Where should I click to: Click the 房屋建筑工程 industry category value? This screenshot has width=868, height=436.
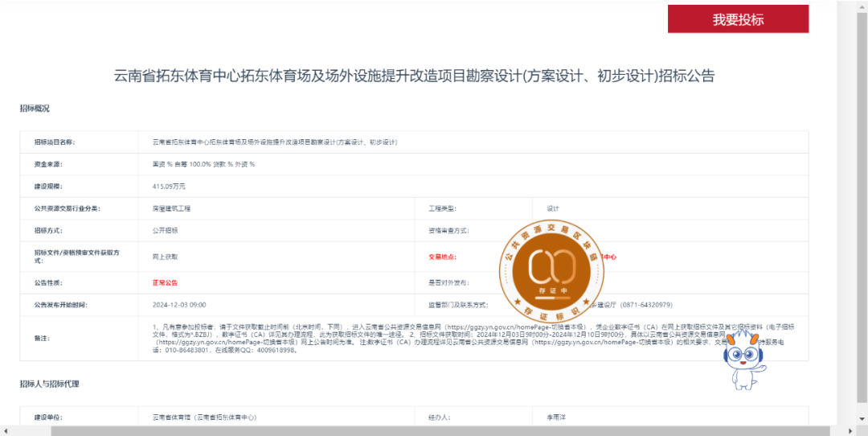click(x=171, y=208)
